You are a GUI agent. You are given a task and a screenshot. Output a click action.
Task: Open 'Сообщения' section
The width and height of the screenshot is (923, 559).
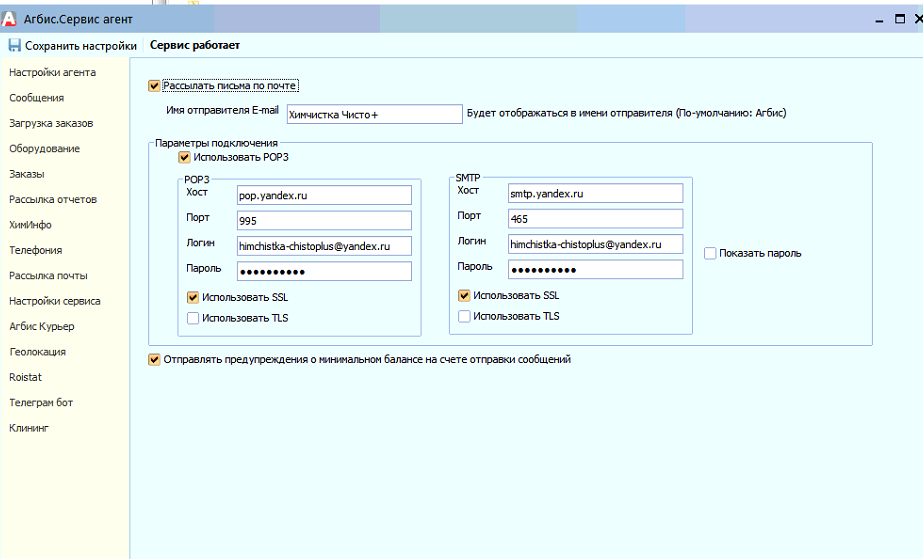pos(36,98)
